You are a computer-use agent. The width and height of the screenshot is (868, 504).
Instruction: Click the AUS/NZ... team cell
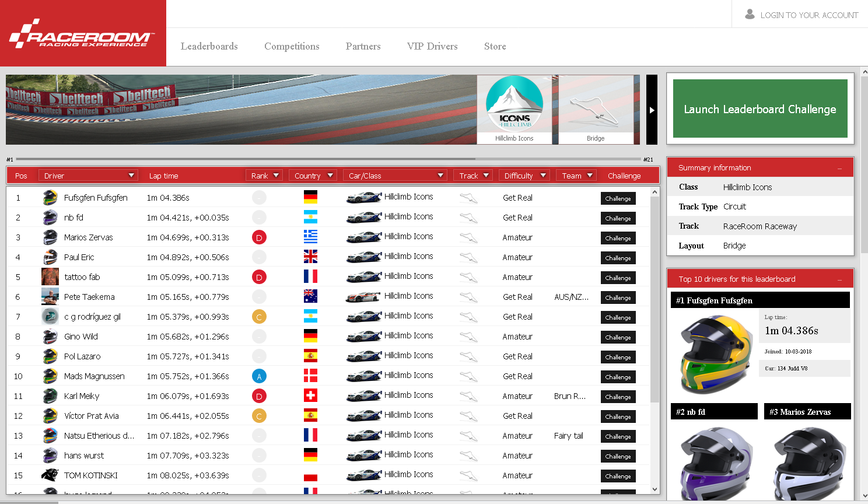coord(572,297)
